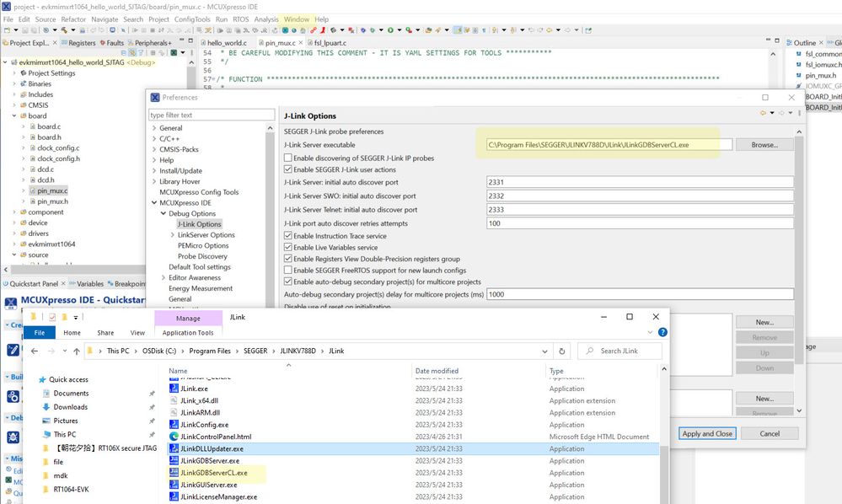Screen dimensions: 842x504
Task: Open the Project Explorer filter icon
Action: [x=142, y=52]
